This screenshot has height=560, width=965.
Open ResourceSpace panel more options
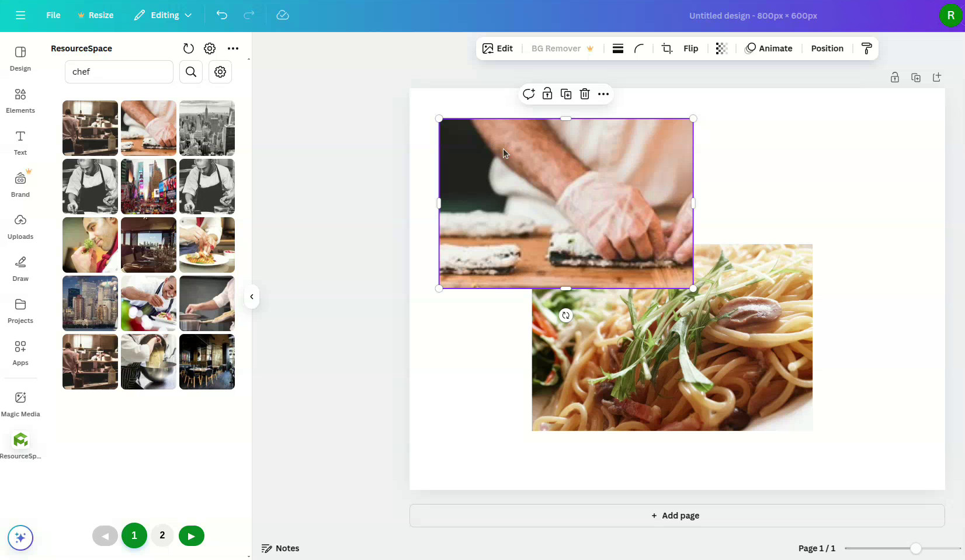click(233, 48)
